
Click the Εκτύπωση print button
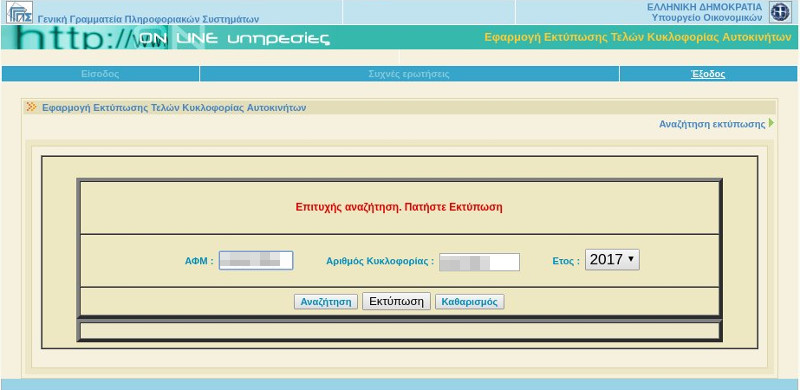(x=396, y=301)
